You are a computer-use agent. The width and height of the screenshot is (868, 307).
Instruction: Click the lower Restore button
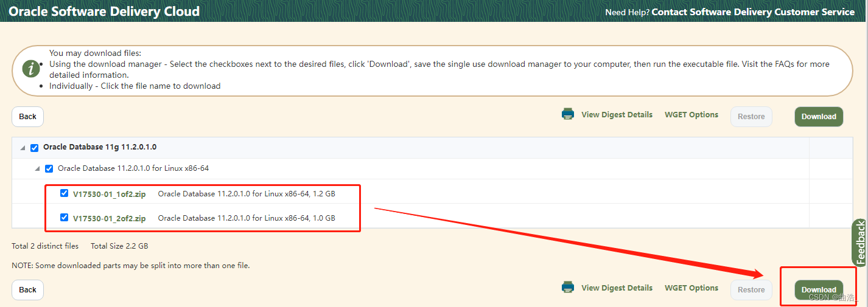click(x=751, y=290)
